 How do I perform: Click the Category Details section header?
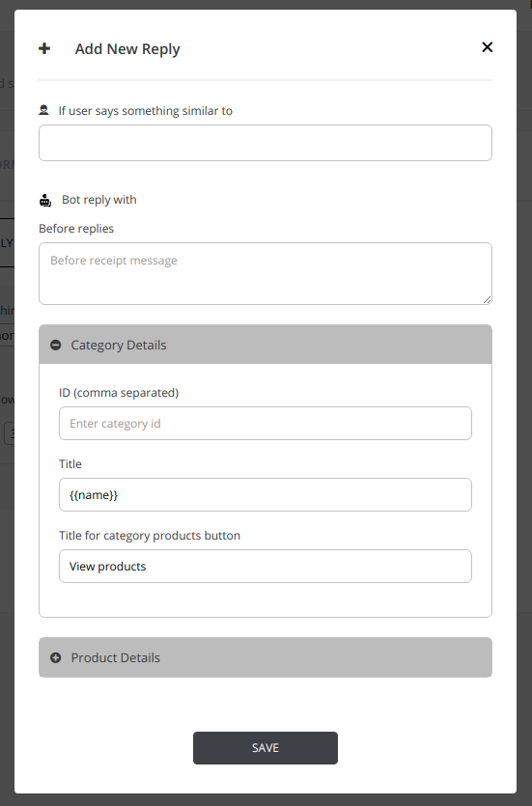(x=266, y=345)
